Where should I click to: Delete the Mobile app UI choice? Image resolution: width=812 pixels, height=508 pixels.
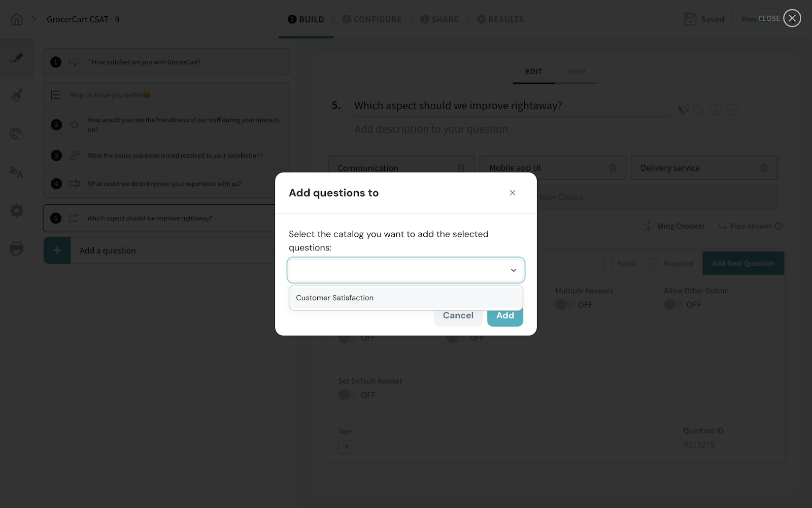[x=613, y=168]
